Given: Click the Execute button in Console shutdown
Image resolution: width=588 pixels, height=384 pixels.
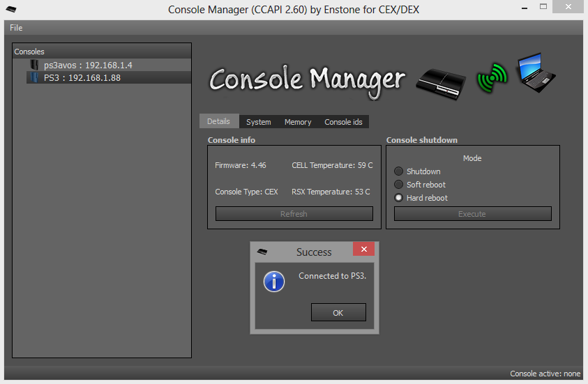Looking at the screenshot, I should [472, 214].
